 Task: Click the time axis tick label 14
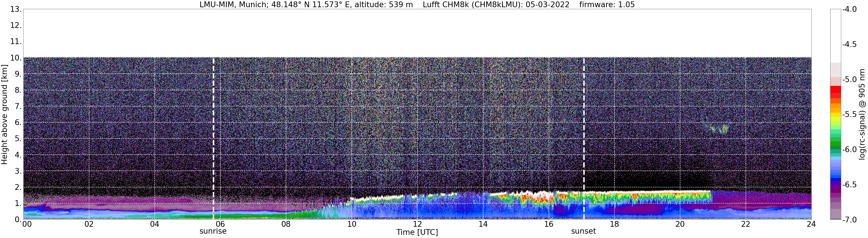(483, 224)
